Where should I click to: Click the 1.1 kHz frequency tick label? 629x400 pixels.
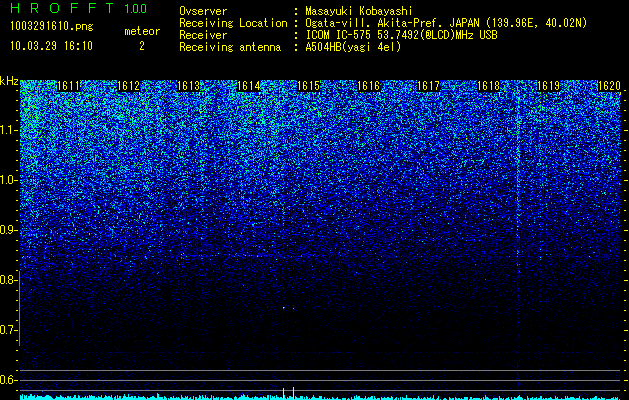[8, 130]
